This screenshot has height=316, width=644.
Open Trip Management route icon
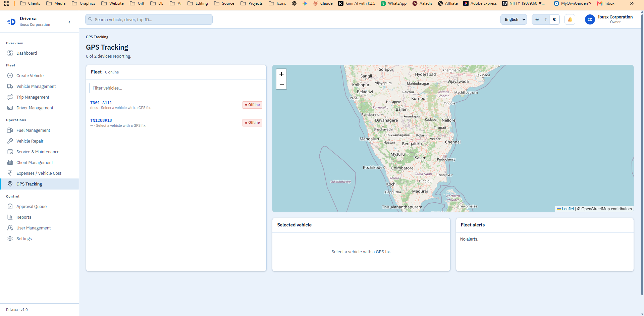tap(10, 97)
